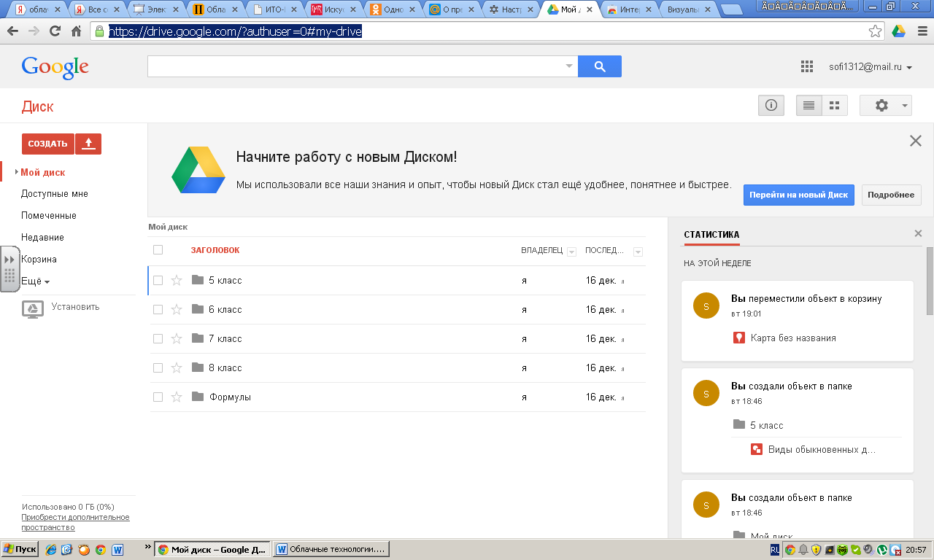Launch Word from quick launch

tap(117, 549)
